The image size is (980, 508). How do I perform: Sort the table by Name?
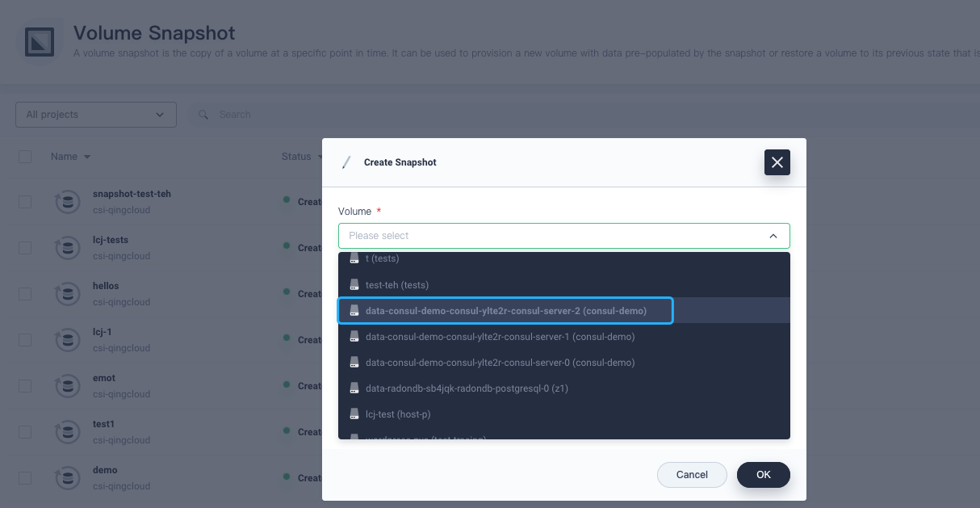point(71,156)
